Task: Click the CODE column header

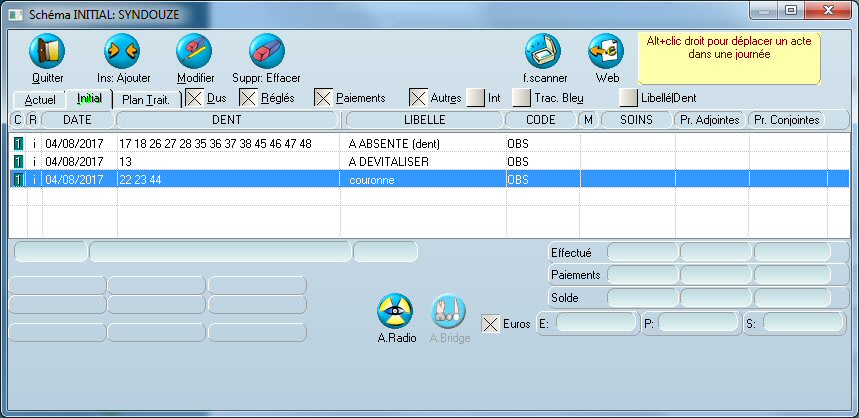Action: (541, 120)
